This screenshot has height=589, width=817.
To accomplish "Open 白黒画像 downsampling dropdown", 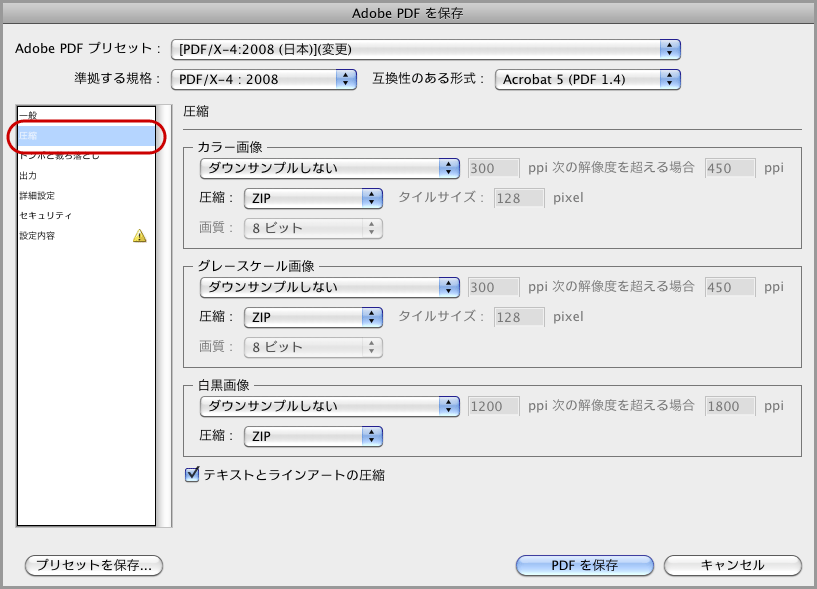I will click(329, 406).
